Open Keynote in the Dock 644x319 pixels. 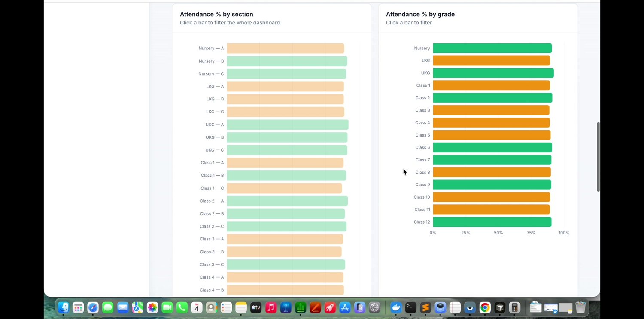point(286,307)
